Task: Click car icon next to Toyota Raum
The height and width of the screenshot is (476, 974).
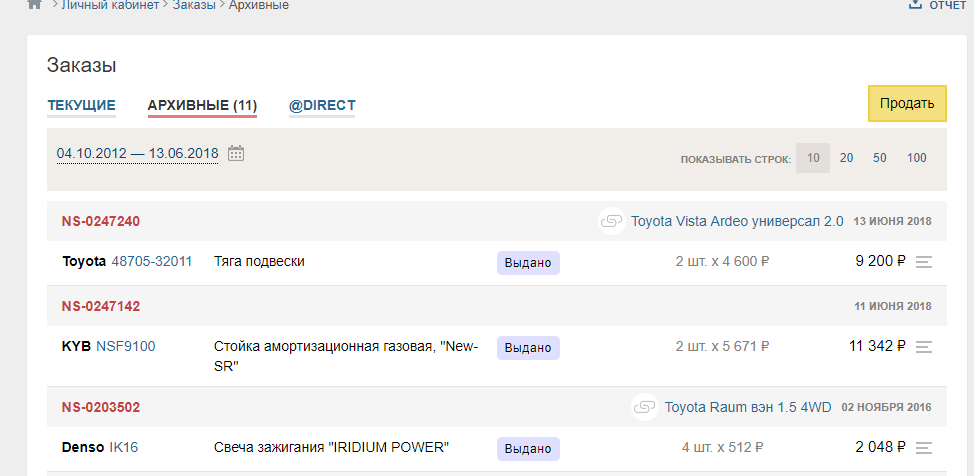Action: pyautogui.click(x=645, y=407)
